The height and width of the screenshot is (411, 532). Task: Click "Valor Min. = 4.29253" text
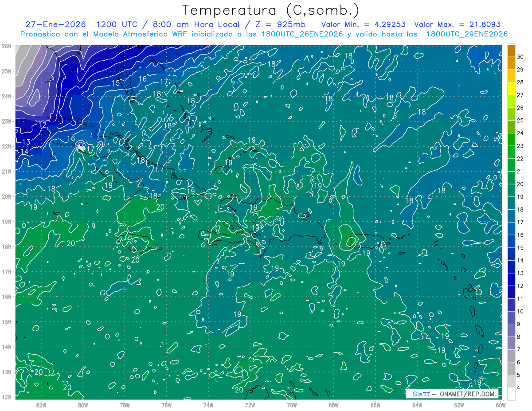(x=363, y=24)
